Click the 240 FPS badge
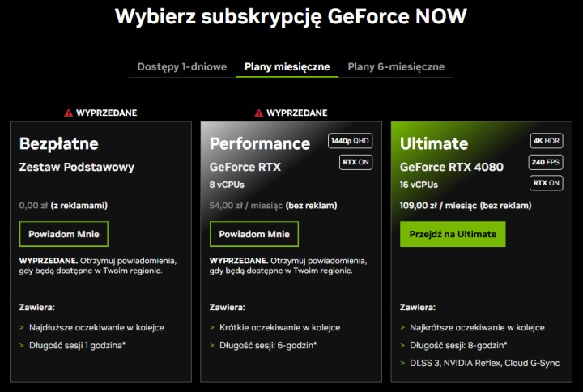The height and width of the screenshot is (392, 583). (547, 162)
